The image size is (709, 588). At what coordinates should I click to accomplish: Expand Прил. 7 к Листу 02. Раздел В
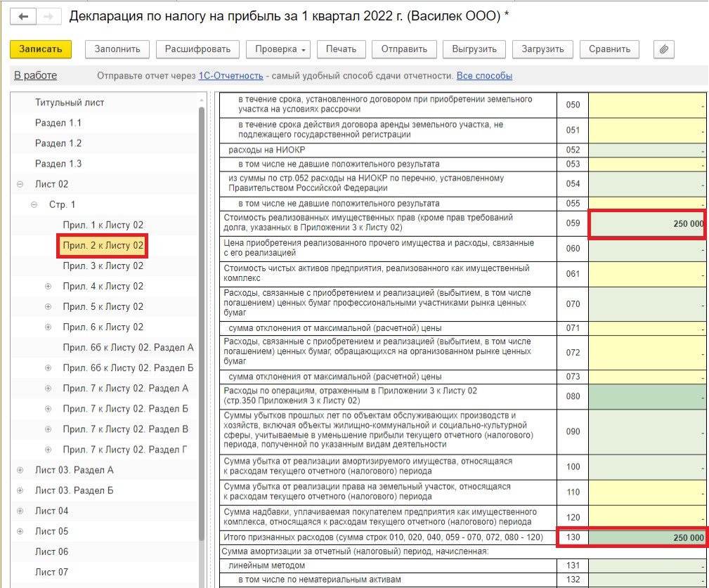coord(48,429)
